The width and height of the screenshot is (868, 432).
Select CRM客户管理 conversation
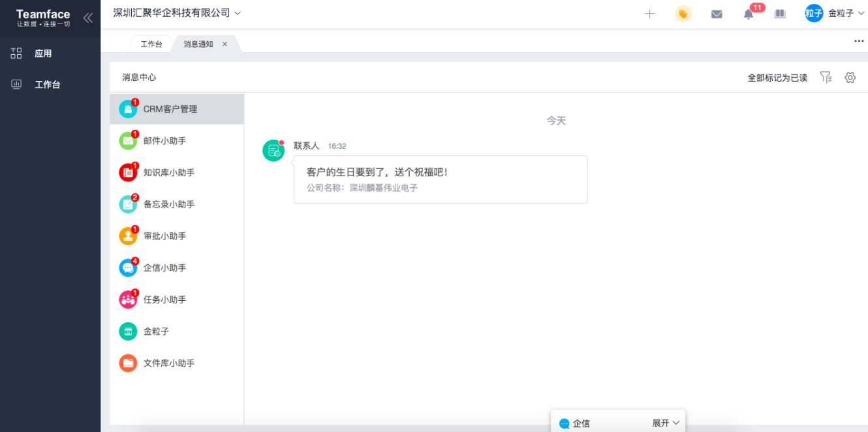177,109
